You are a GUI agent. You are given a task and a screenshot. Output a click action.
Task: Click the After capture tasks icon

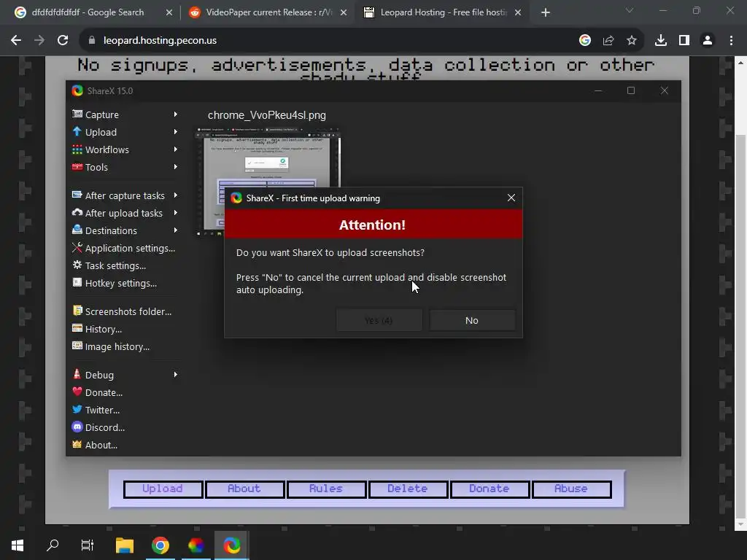pos(77,195)
